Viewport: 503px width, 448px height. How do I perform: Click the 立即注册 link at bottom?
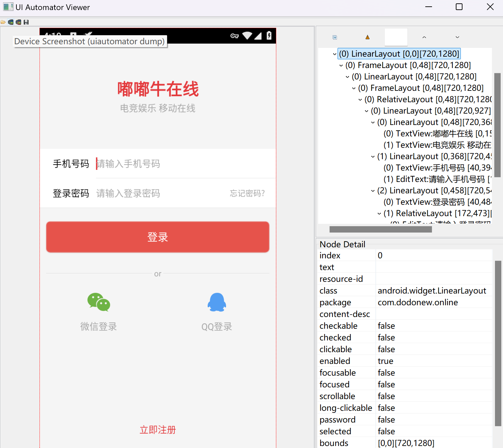point(157,430)
